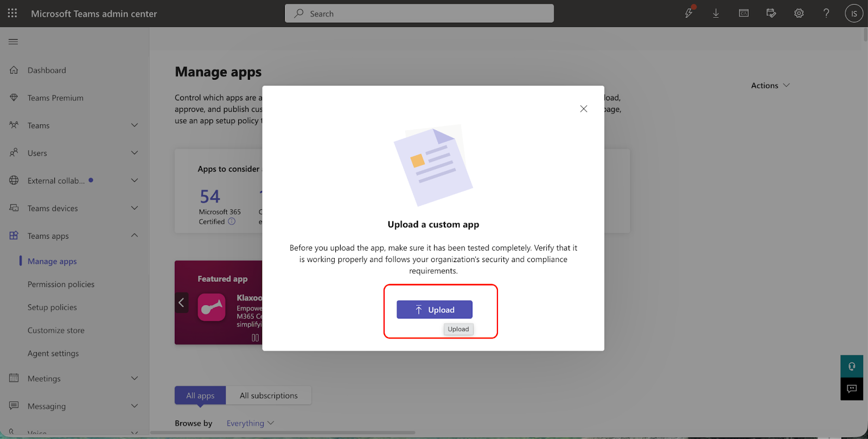The image size is (868, 439).
Task: Click the Users icon in sidebar
Action: pos(14,153)
